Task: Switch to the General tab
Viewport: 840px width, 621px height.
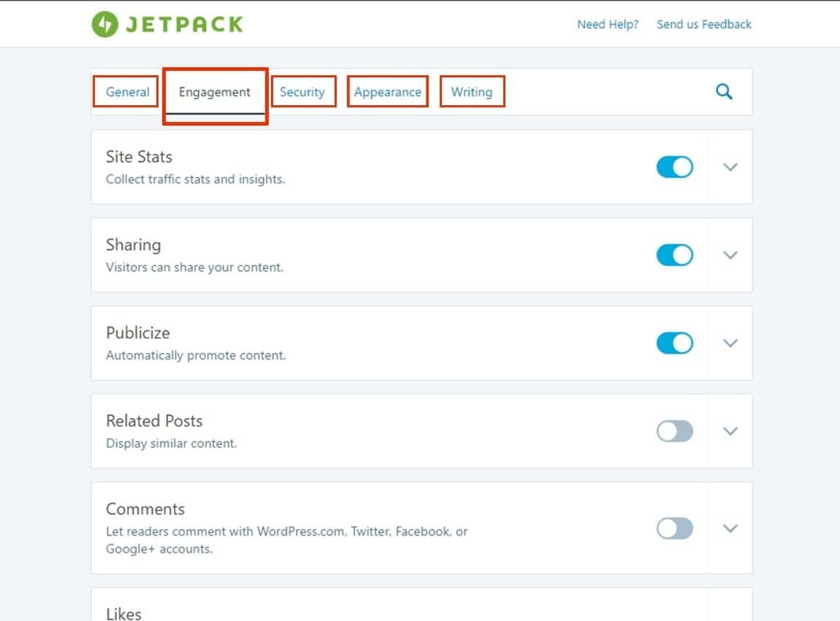Action: pyautogui.click(x=127, y=92)
